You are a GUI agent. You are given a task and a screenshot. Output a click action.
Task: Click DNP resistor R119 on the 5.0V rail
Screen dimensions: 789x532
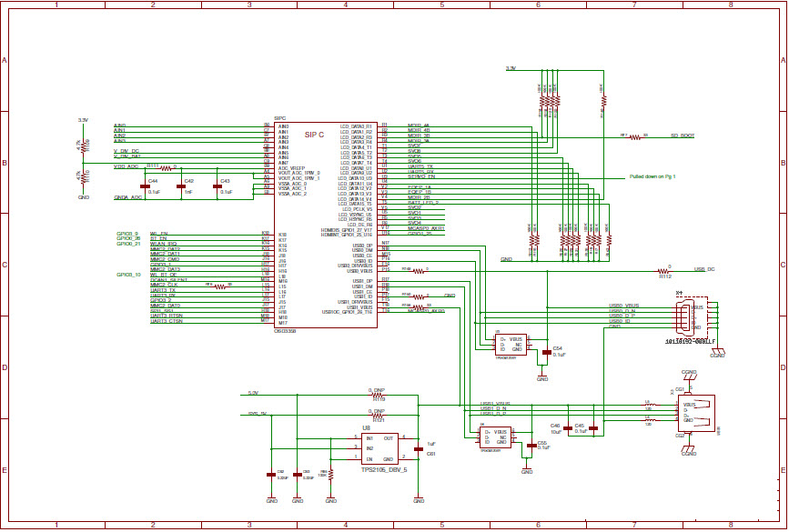point(378,395)
